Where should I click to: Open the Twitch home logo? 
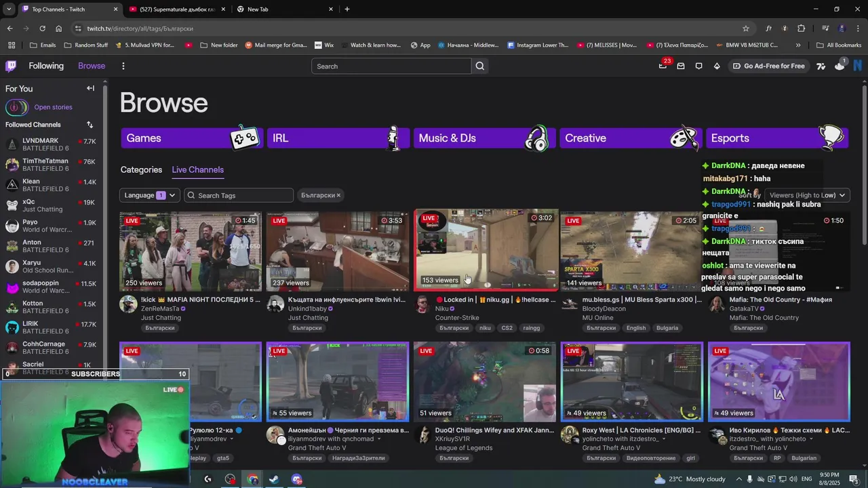(x=11, y=66)
